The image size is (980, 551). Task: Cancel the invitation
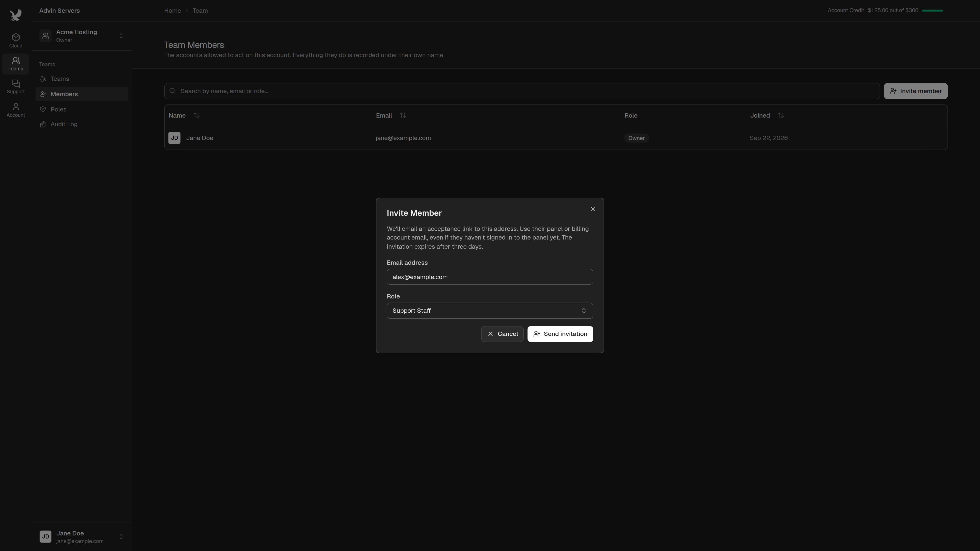coord(502,334)
